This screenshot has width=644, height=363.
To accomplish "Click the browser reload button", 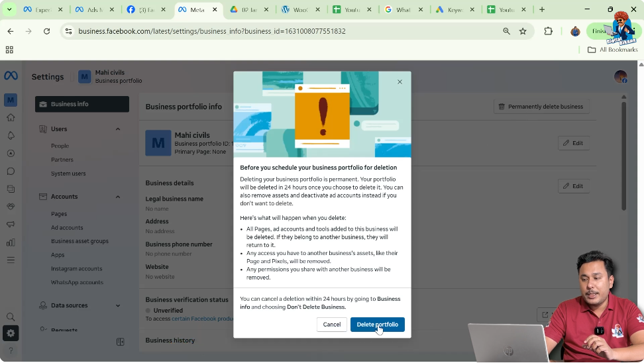I will [x=46, y=31].
